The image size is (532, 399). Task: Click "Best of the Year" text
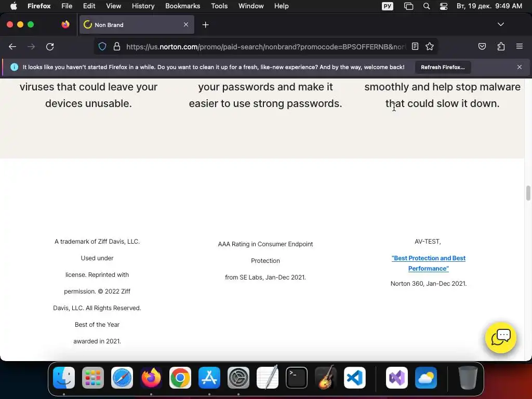(97, 325)
